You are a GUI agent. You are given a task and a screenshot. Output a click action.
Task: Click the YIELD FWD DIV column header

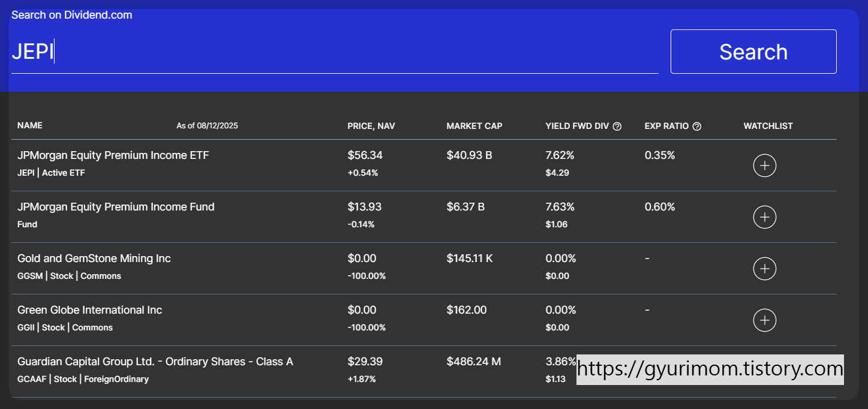pos(577,126)
